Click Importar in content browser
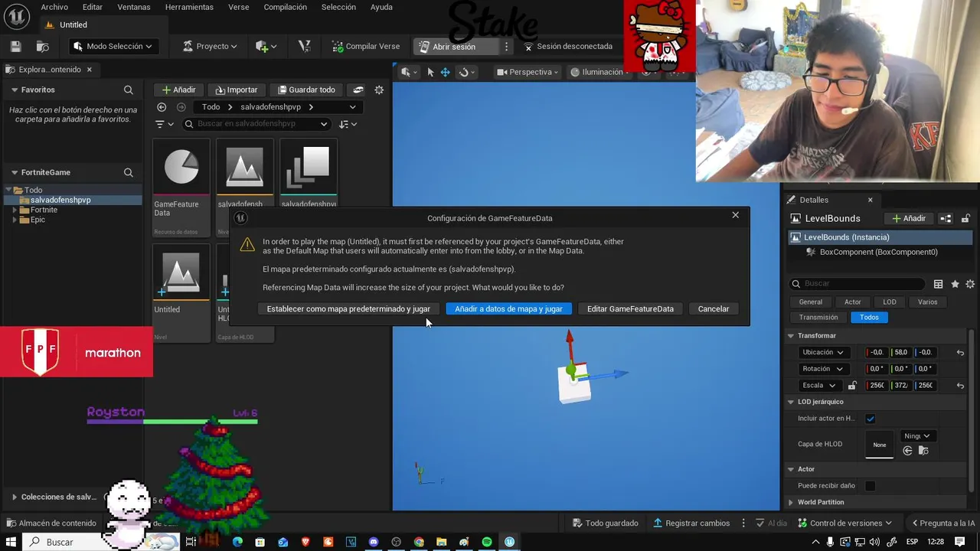 (237, 90)
